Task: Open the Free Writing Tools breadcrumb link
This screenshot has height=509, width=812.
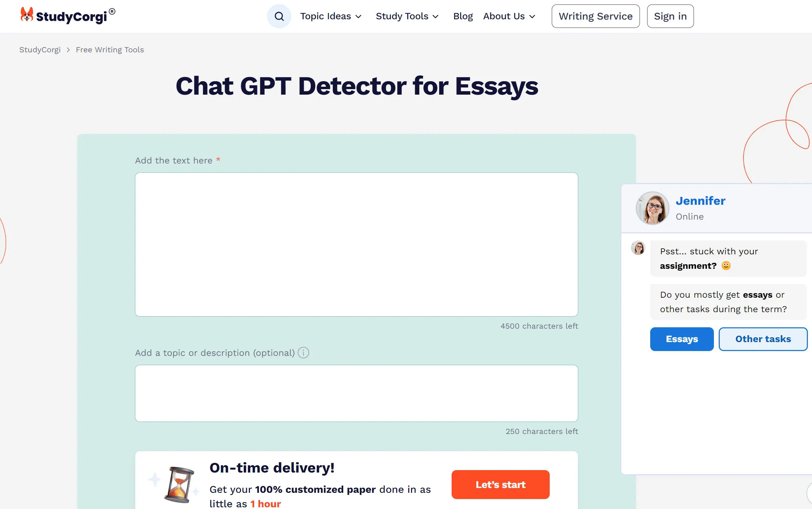Action: (x=109, y=50)
